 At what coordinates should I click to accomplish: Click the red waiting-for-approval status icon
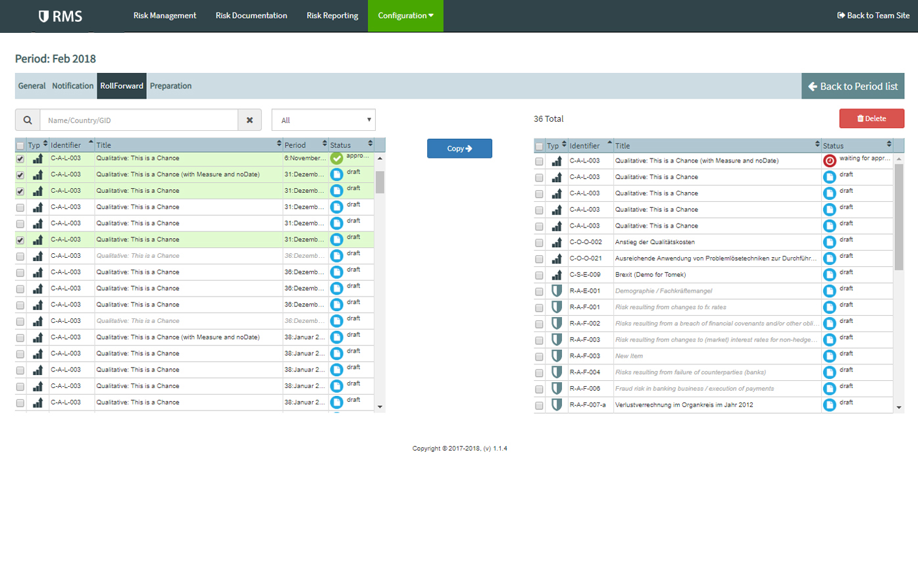pos(830,160)
